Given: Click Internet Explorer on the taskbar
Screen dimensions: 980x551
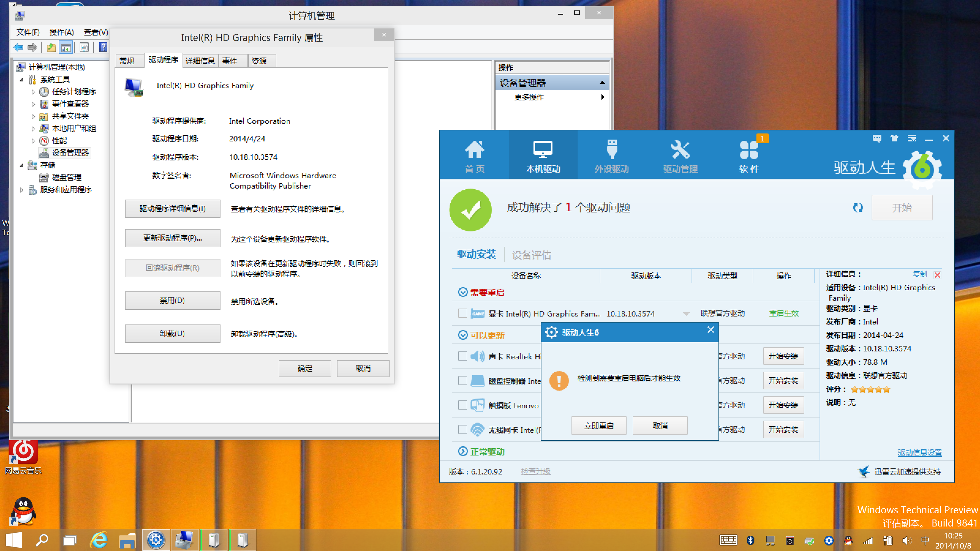Looking at the screenshot, I should point(99,540).
